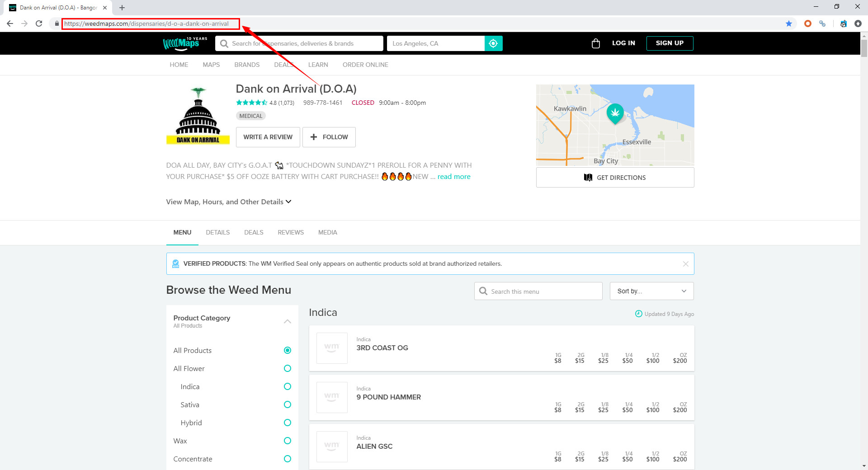Click the orange circle extension icon
Screen dimensions: 868x470
pyautogui.click(x=808, y=23)
